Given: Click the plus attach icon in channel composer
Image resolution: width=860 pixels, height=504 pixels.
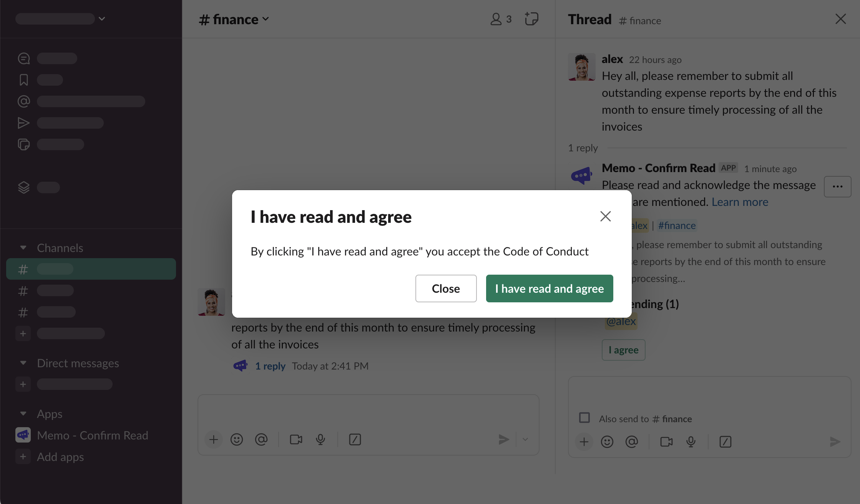Looking at the screenshot, I should 214,439.
